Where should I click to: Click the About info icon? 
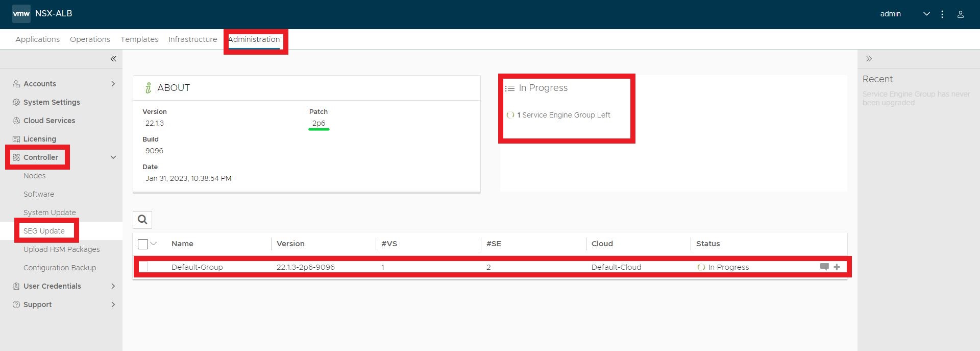pyautogui.click(x=149, y=88)
